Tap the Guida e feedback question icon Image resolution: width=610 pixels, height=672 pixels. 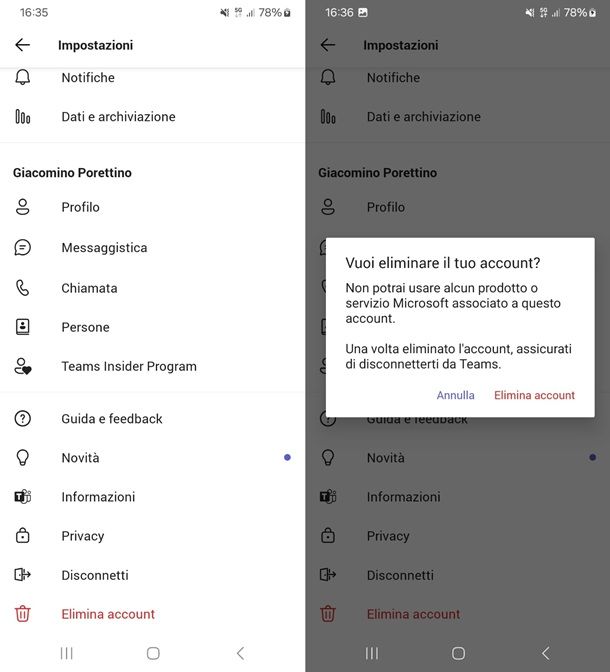coord(23,419)
